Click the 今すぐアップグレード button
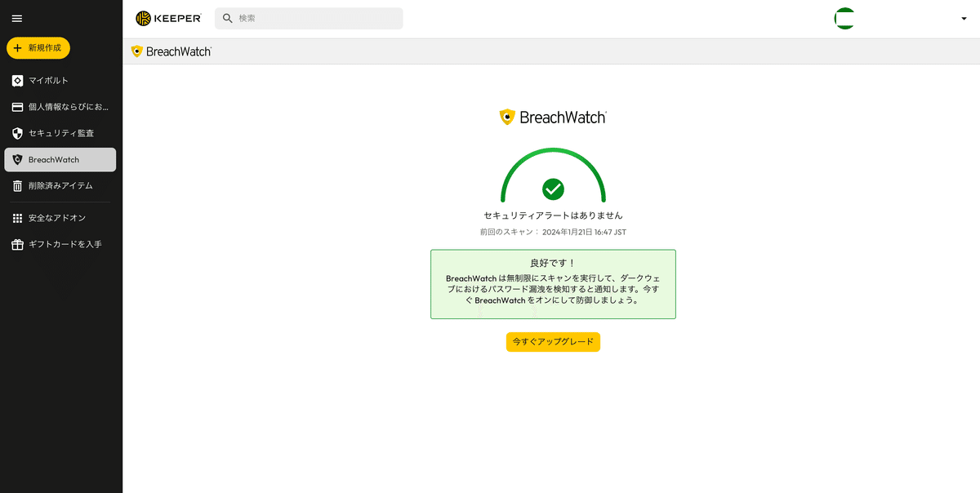 [553, 342]
